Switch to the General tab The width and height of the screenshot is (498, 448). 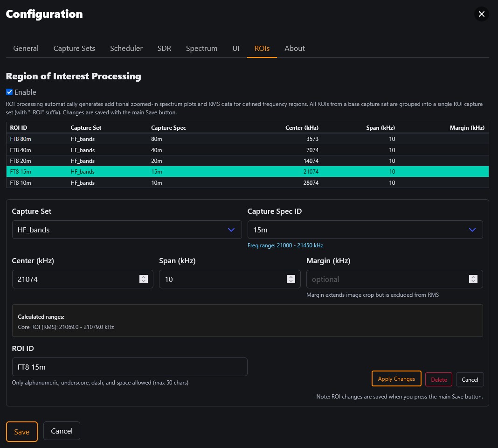26,49
